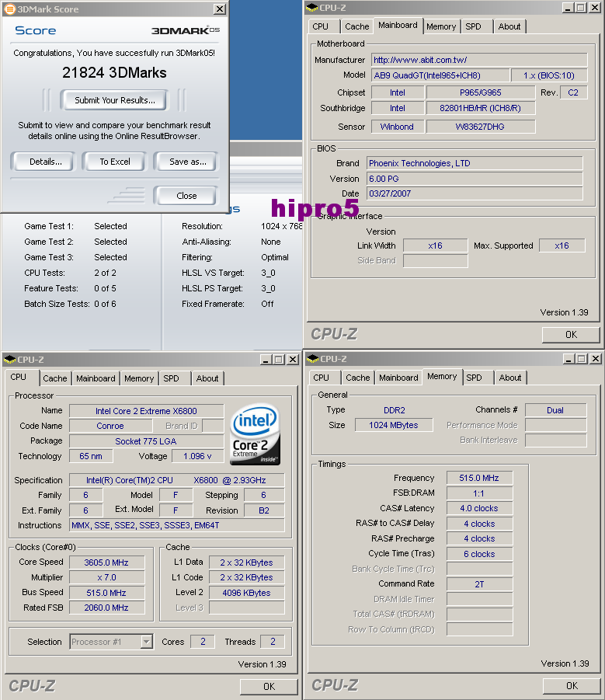The width and height of the screenshot is (605, 700).
Task: Click the P965/G965 chipset field
Action: point(481,92)
